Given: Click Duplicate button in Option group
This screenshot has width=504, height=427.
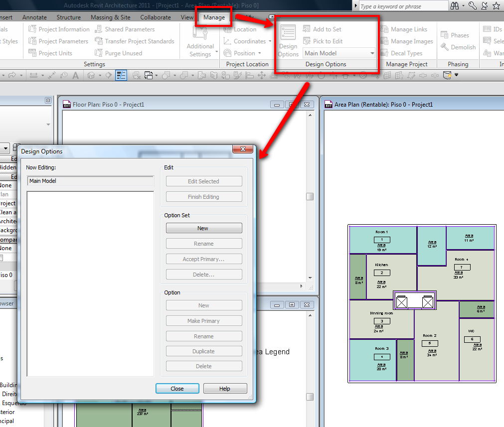Looking at the screenshot, I should click(204, 351).
